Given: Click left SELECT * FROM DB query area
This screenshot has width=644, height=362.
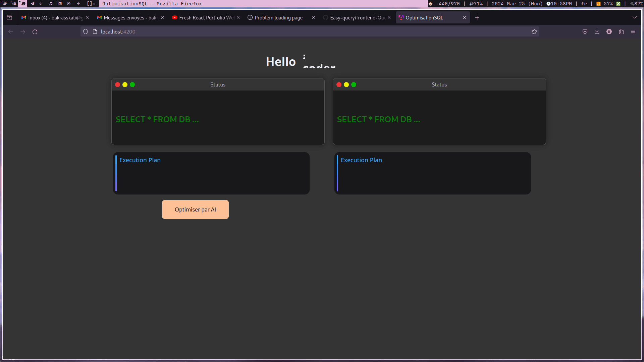Looking at the screenshot, I should (218, 118).
